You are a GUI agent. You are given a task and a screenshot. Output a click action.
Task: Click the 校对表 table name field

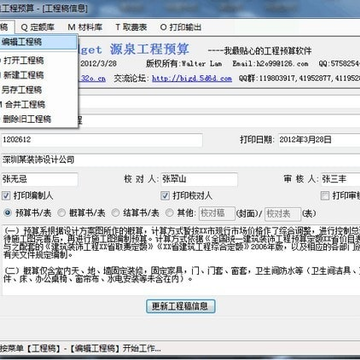[283, 214]
